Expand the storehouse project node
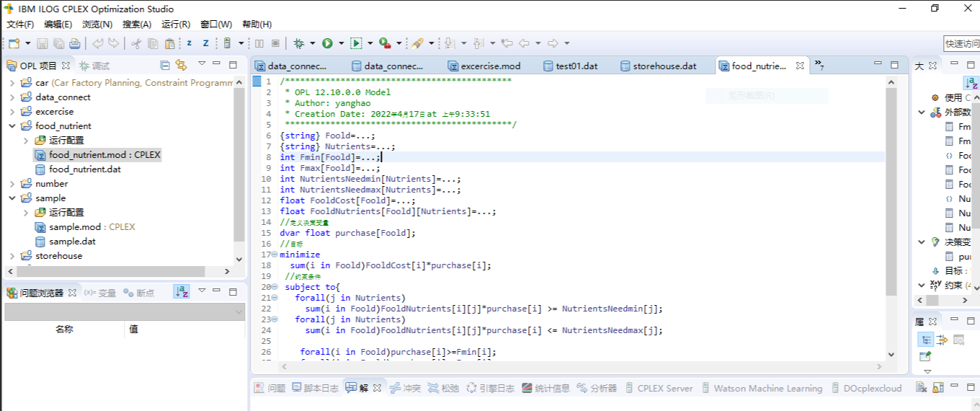 [x=12, y=256]
